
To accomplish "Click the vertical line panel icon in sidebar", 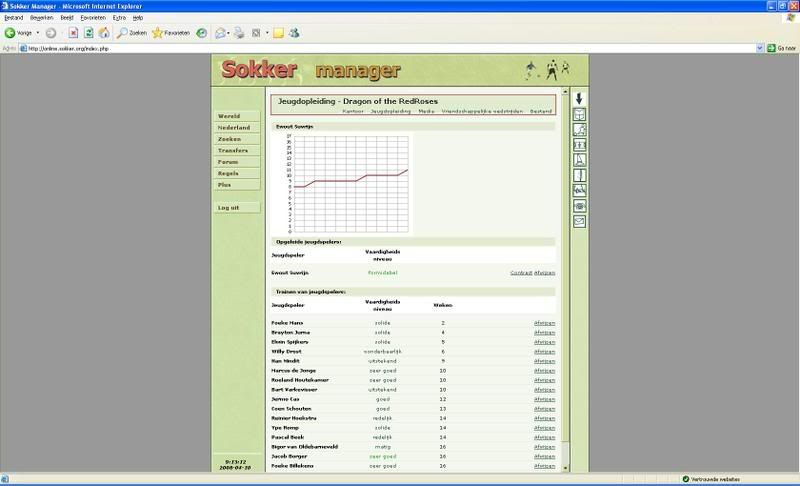I will tap(579, 175).
